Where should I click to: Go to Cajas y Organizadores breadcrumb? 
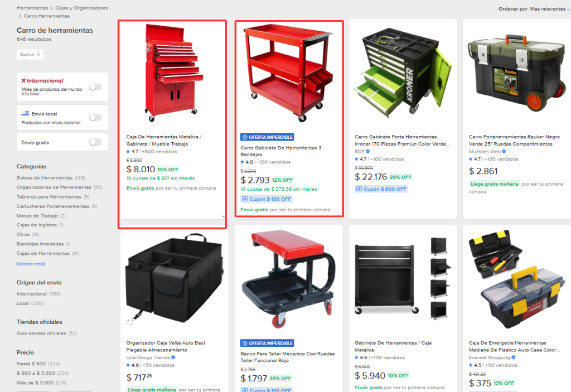pos(81,8)
